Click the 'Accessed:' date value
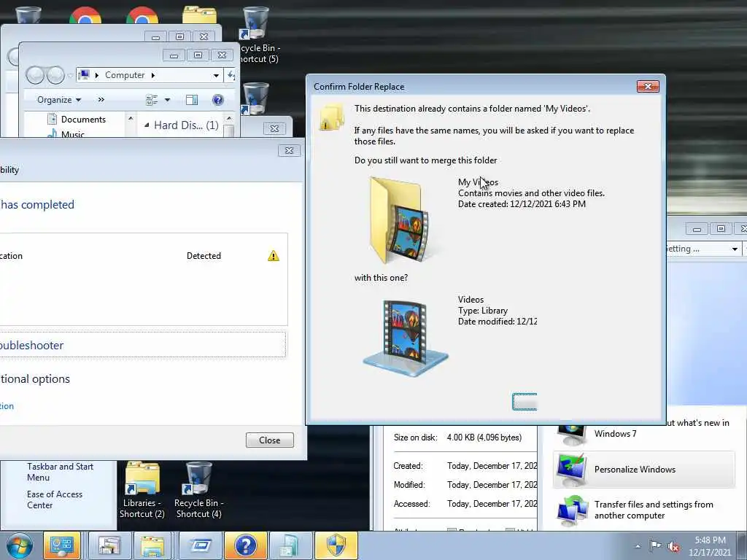The width and height of the screenshot is (747, 560). (x=492, y=504)
